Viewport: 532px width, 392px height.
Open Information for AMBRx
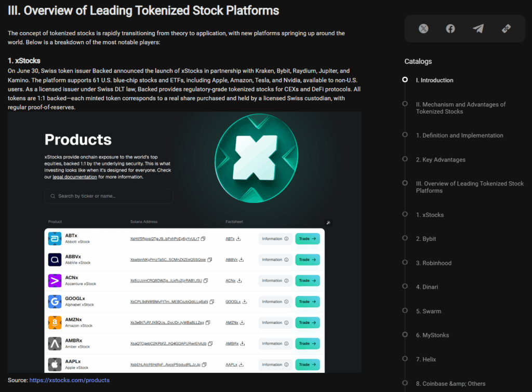275,344
